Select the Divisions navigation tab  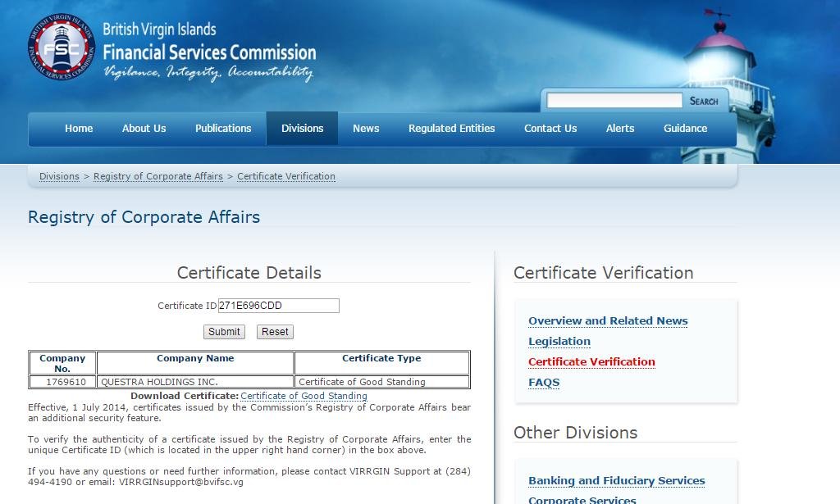(x=302, y=129)
